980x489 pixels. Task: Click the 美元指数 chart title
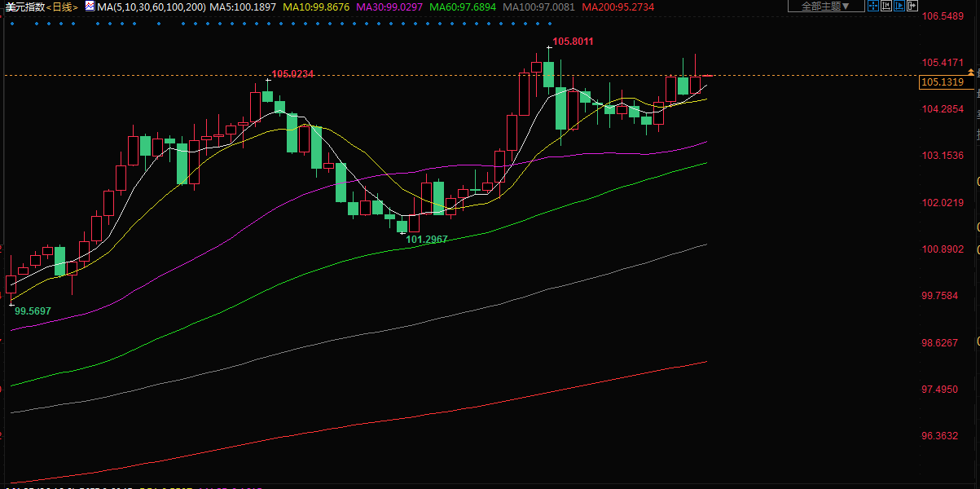click(x=24, y=7)
